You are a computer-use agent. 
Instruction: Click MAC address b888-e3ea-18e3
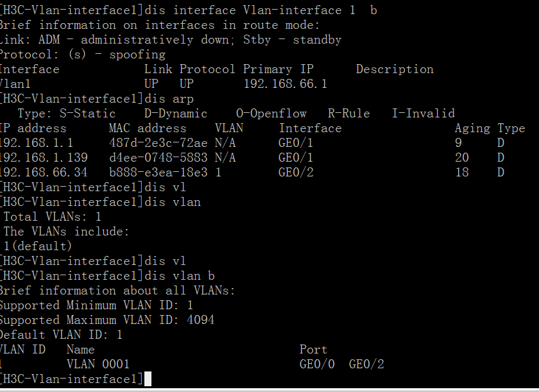click(158, 172)
